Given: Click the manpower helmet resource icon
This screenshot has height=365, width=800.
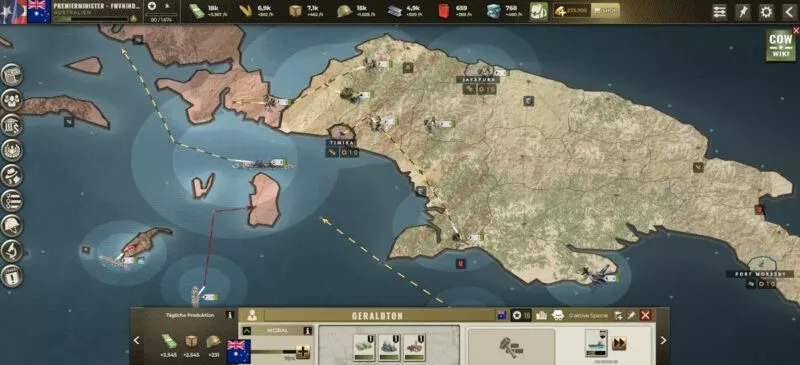Looking at the screenshot, I should [x=344, y=11].
